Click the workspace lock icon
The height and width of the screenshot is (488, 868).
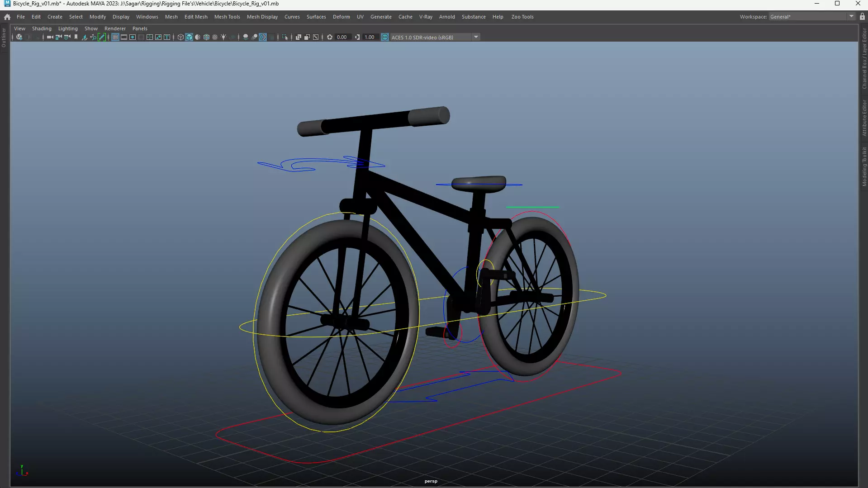862,17
